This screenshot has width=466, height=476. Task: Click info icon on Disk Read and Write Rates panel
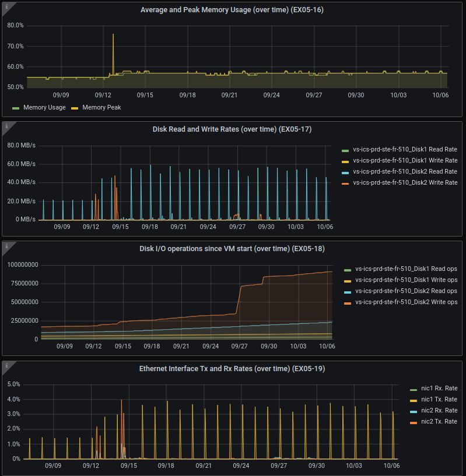tap(6, 126)
